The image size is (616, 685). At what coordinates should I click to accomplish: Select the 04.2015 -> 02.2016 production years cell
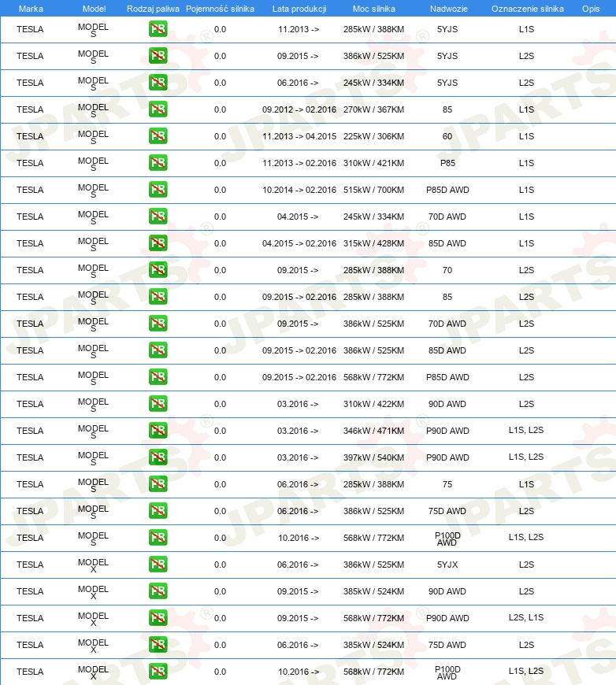tap(299, 243)
